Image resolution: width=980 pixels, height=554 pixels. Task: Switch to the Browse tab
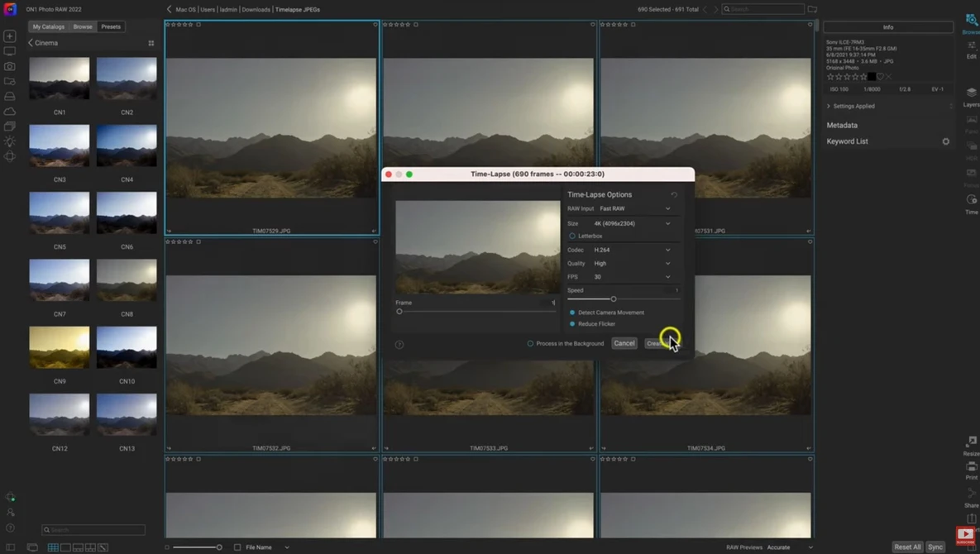(83, 26)
